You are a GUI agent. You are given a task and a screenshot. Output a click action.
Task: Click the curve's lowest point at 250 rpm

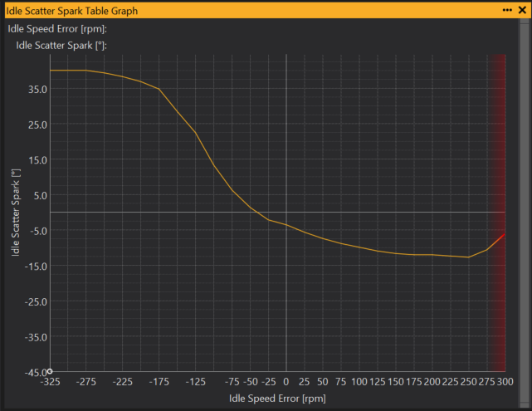pos(469,257)
